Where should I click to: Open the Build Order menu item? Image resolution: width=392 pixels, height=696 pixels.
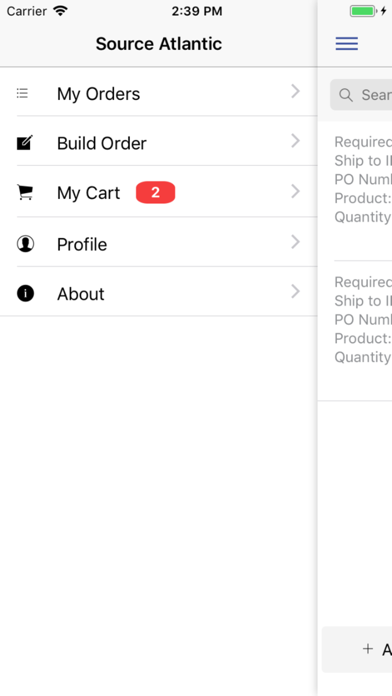point(158,141)
